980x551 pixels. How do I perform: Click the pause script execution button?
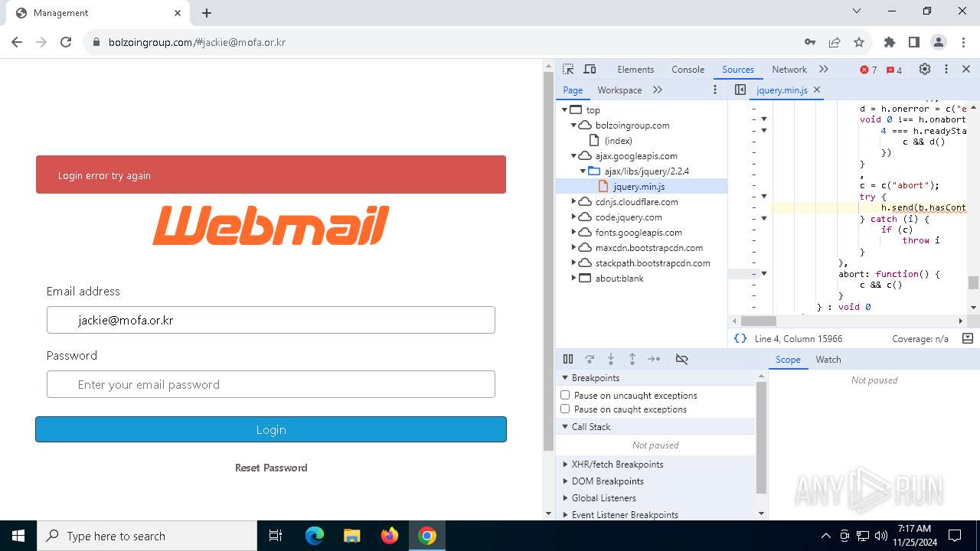(568, 359)
